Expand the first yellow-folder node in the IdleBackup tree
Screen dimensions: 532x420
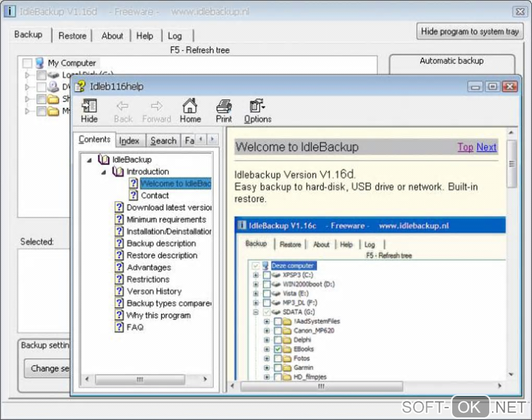(x=28, y=99)
